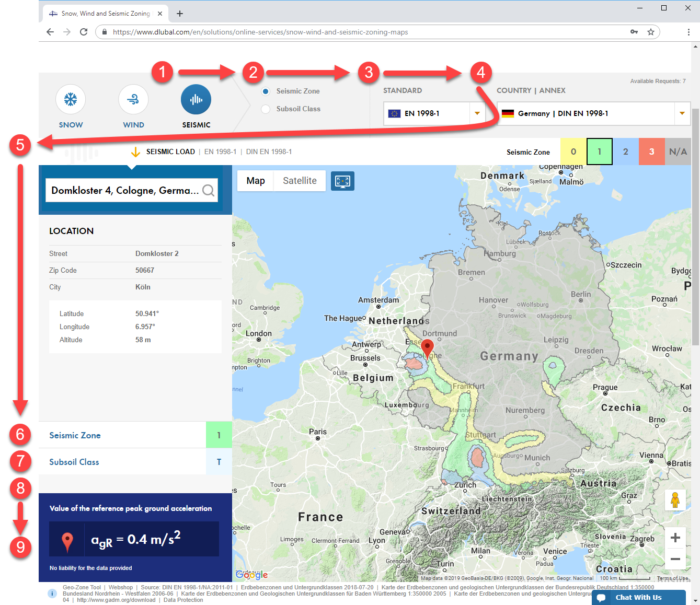Switch to the Map tab
Screen dimensions: 700x605
click(255, 181)
